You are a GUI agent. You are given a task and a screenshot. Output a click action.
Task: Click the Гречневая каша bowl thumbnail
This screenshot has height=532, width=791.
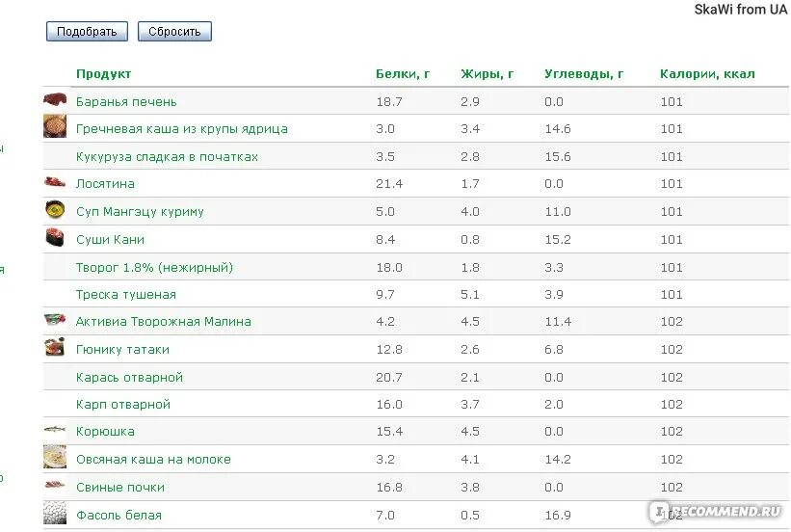[x=55, y=126]
